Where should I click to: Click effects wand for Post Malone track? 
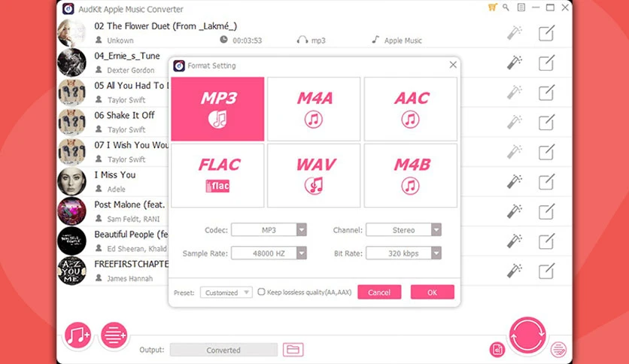click(x=515, y=211)
